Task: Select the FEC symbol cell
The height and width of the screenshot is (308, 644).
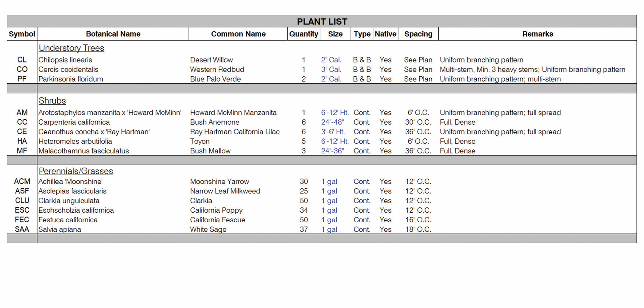Action: pyautogui.click(x=22, y=220)
